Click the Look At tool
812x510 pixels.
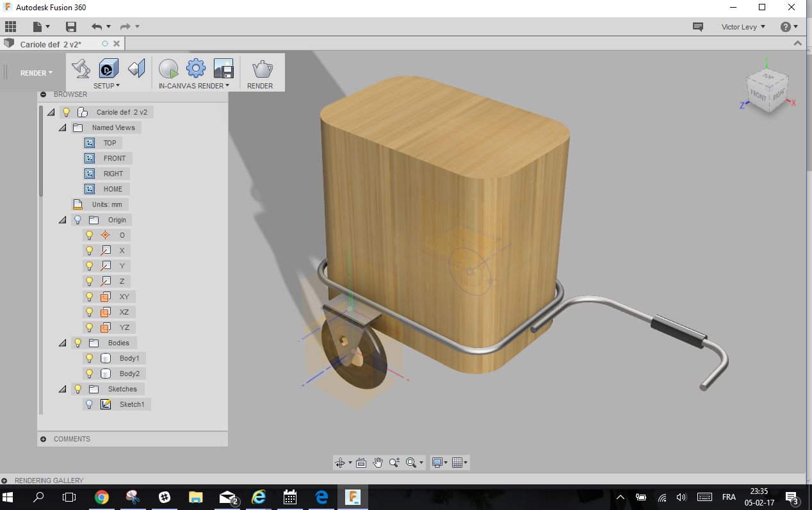[x=361, y=463]
